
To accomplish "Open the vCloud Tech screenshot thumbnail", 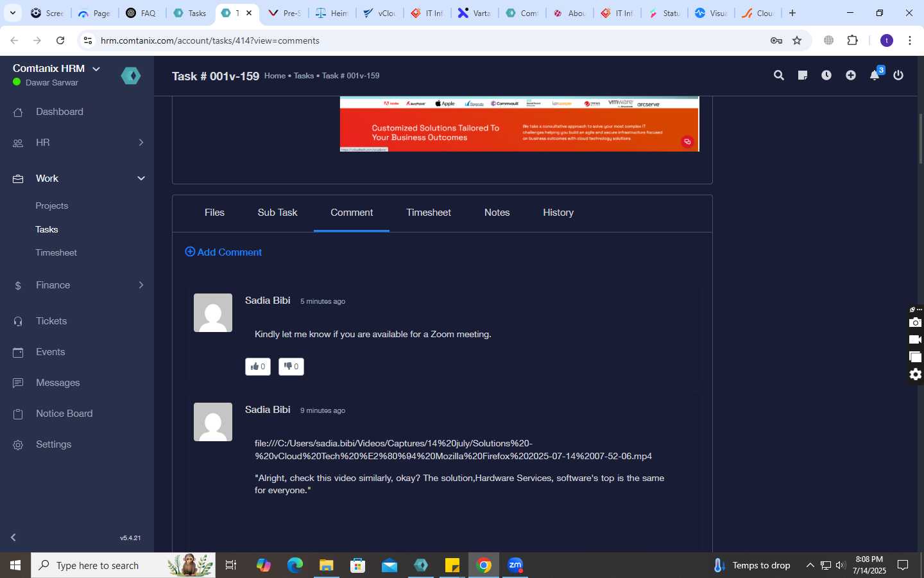I will click(519, 124).
